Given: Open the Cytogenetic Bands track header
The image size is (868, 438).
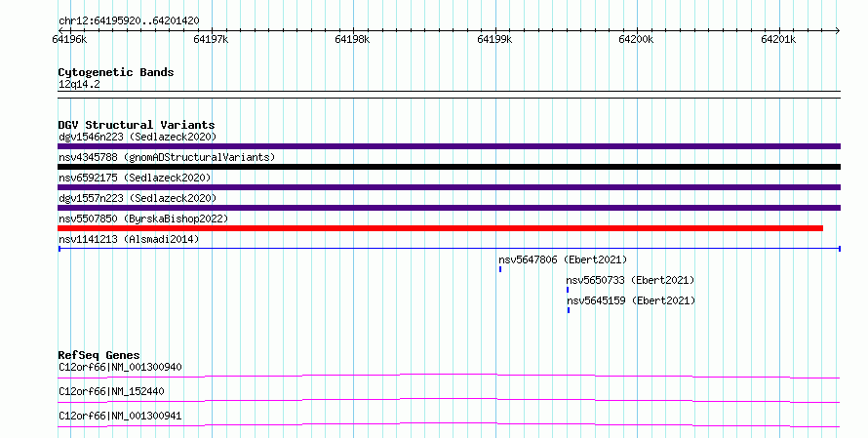Looking at the screenshot, I should (x=116, y=72).
